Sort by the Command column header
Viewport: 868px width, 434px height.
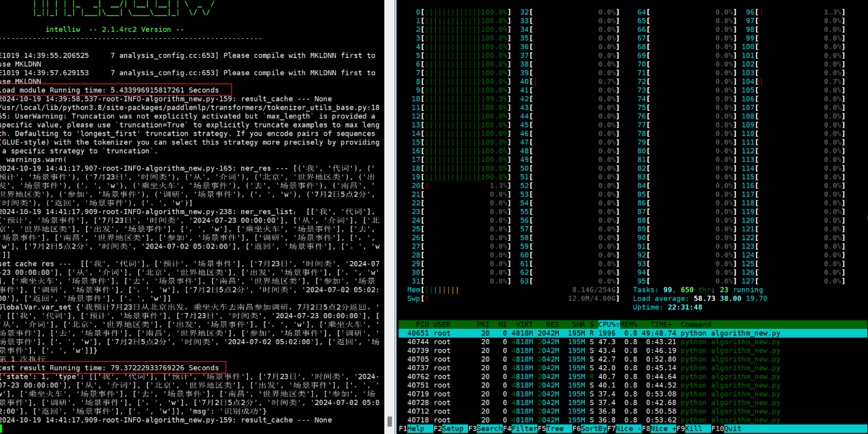pyautogui.click(x=695, y=324)
